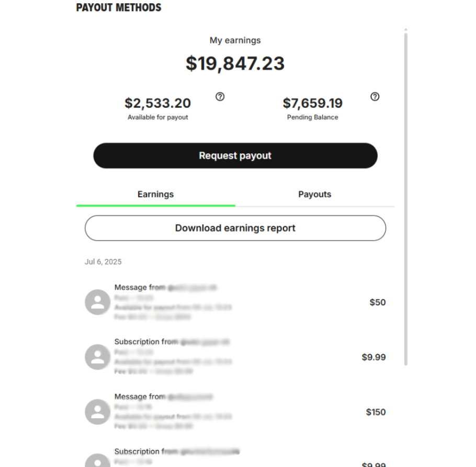
Task: Switch to the Payouts tab
Action: pos(314,194)
